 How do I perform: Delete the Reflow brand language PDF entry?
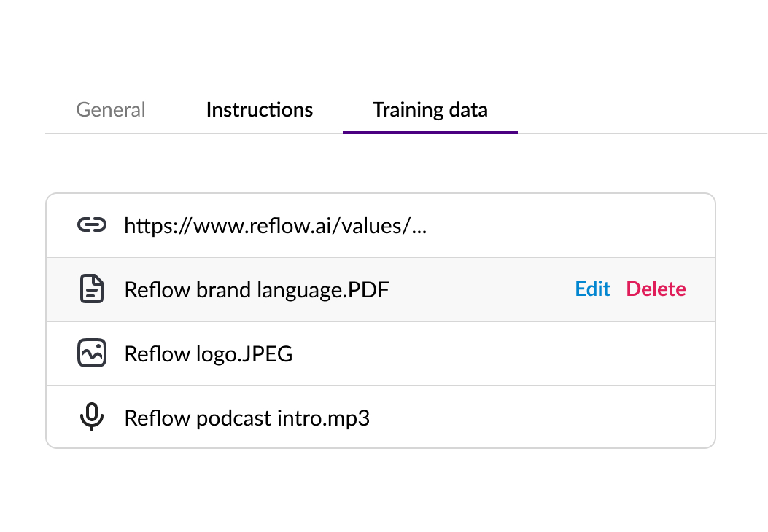(655, 289)
